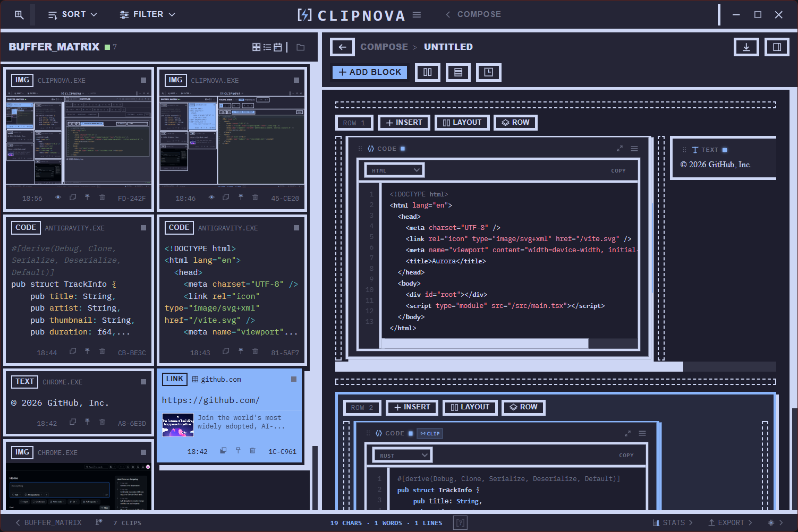
Task: Select COMPOSE in the breadcrumb
Action: pos(384,47)
